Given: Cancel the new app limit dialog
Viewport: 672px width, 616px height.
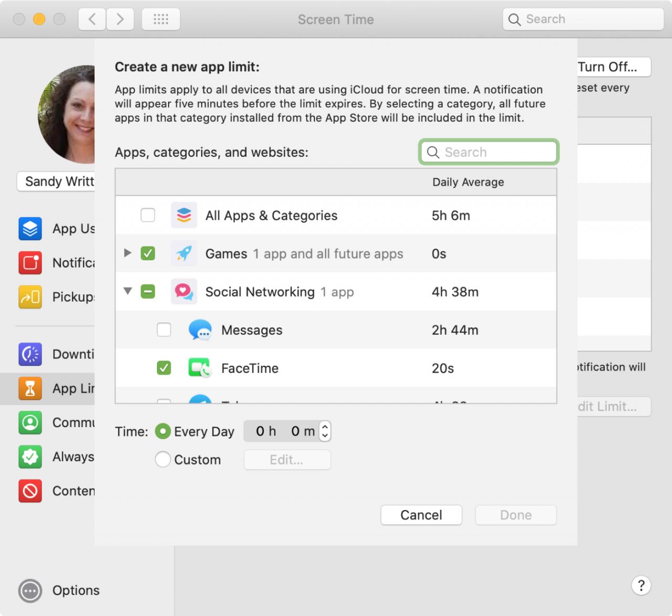Looking at the screenshot, I should click(x=421, y=515).
